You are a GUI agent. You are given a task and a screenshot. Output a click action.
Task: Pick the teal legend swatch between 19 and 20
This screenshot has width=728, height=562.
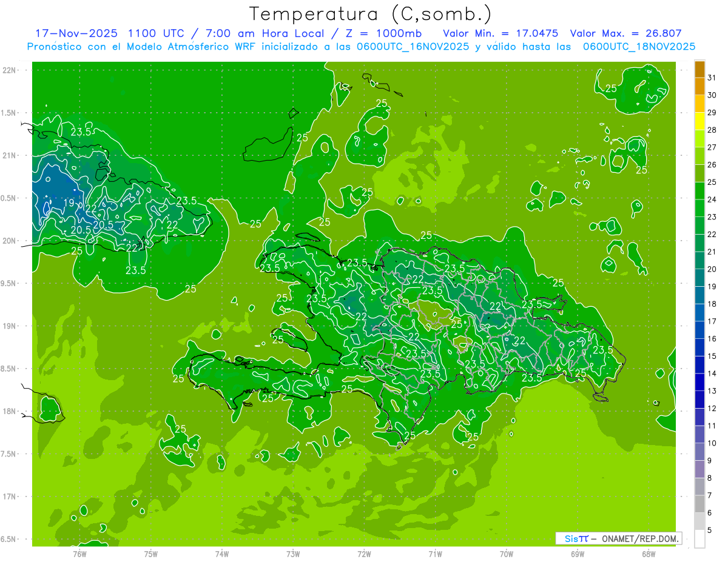pos(699,278)
